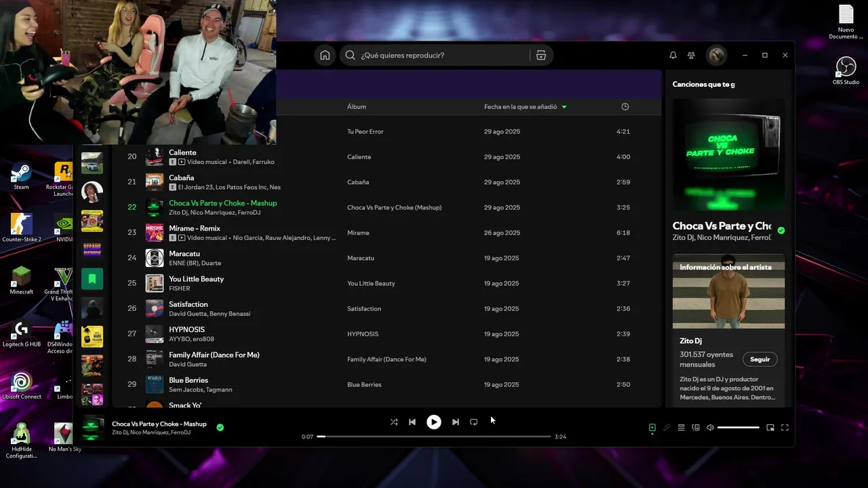
Task: Open artist link 'David Guetta, Benny Benassi'
Action: pos(210,314)
